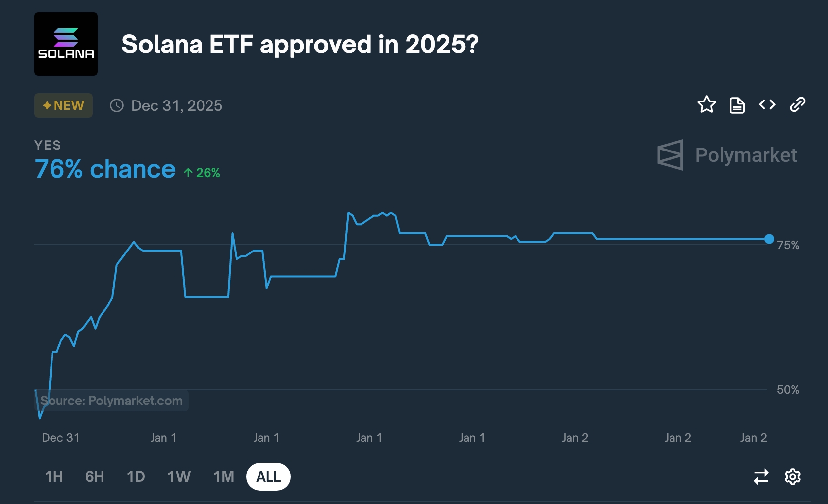Click the swap chart icon
The height and width of the screenshot is (504, 828).
[x=761, y=477]
